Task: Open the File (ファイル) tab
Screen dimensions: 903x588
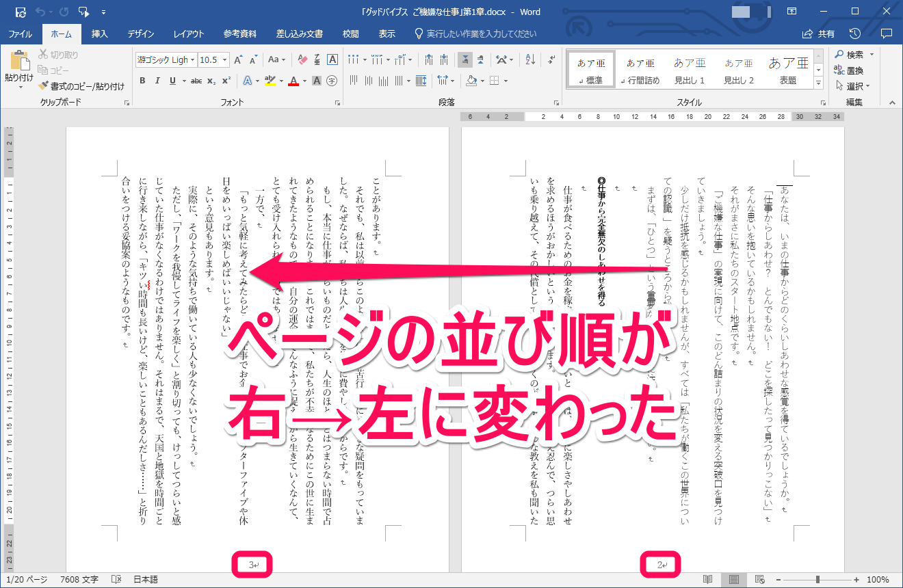Action: point(21,34)
